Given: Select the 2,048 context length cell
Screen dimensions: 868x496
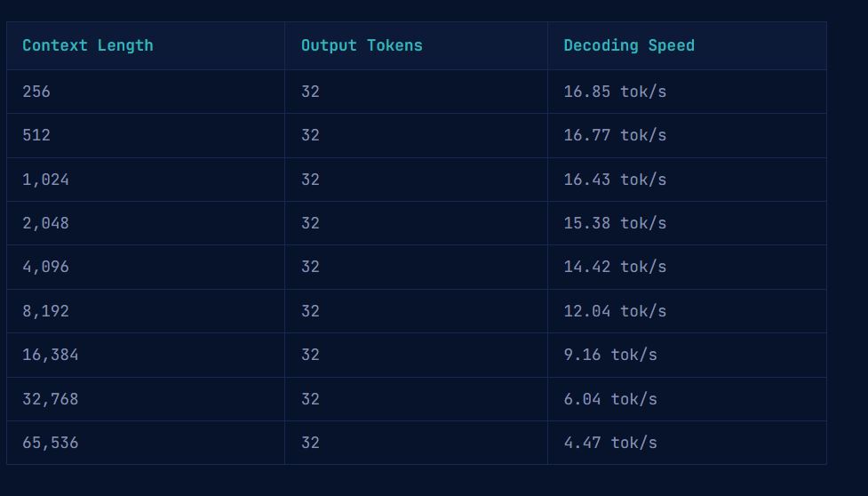Looking at the screenshot, I should (x=45, y=223).
